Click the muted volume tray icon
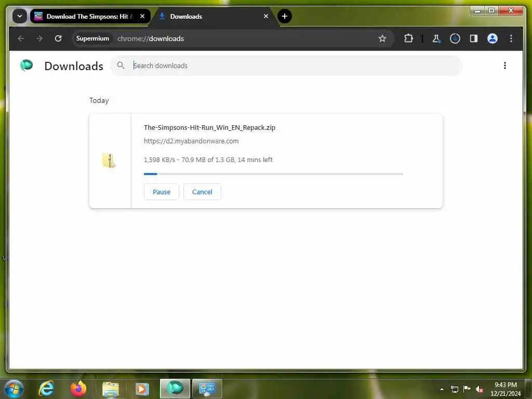This screenshot has width=532, height=399. [x=480, y=389]
